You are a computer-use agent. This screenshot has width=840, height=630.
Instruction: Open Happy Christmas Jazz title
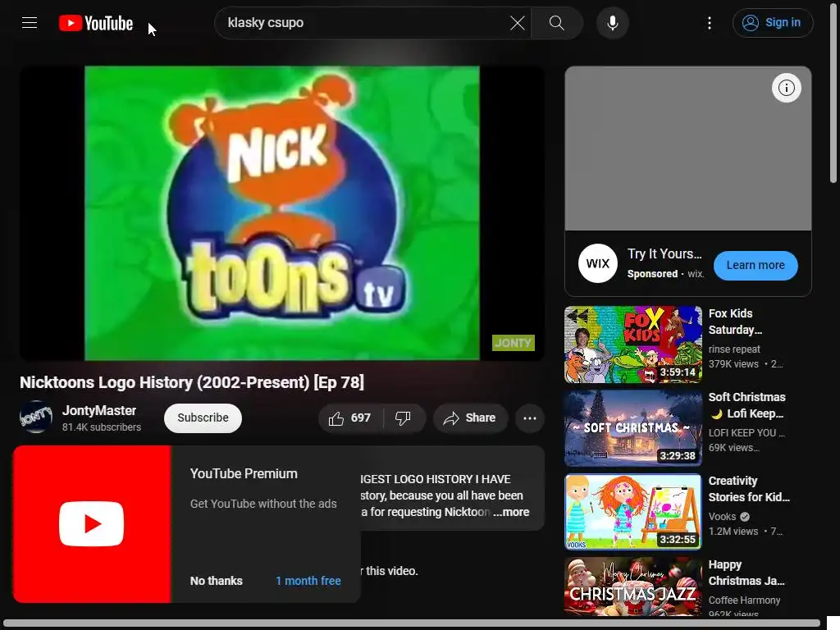746,573
